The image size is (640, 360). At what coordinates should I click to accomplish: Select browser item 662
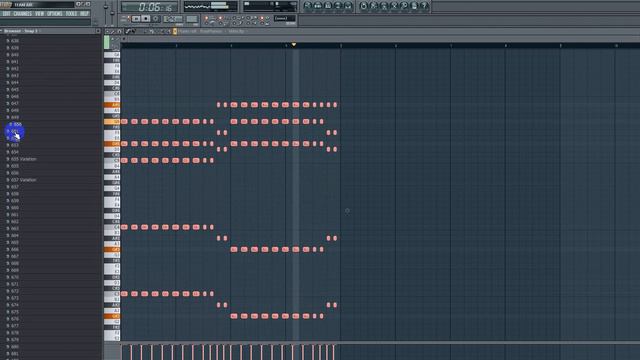tap(12, 221)
